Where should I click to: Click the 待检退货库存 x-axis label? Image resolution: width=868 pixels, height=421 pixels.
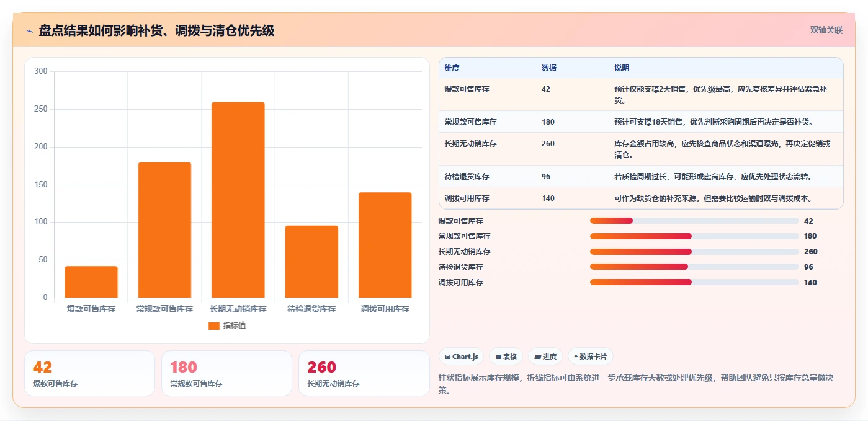click(x=311, y=309)
